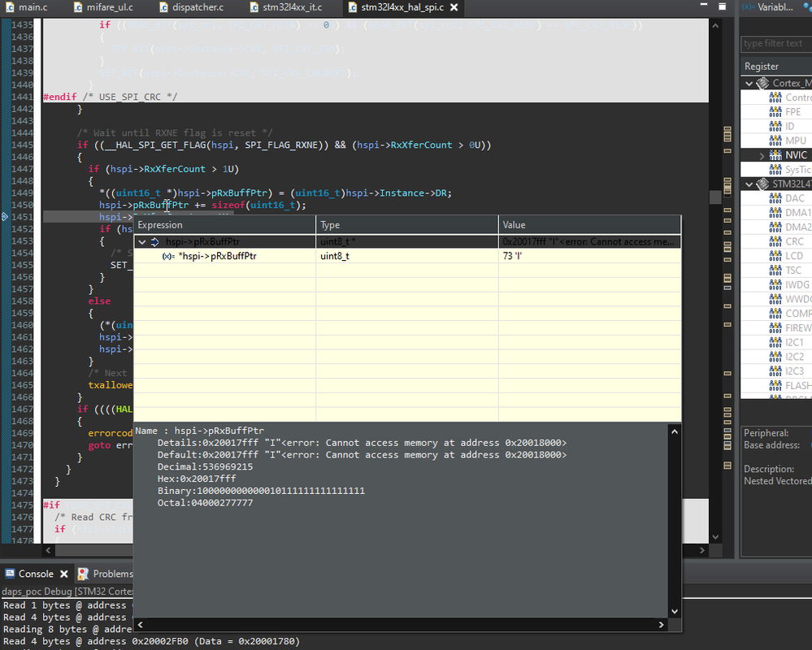
Task: Click the COMP peripheral icon
Action: coord(775,314)
